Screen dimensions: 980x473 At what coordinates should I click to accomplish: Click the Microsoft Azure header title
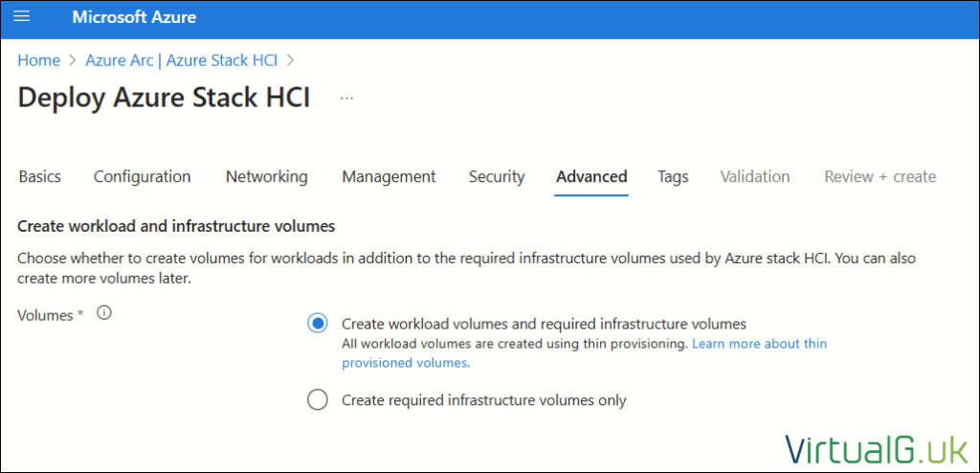click(x=134, y=17)
